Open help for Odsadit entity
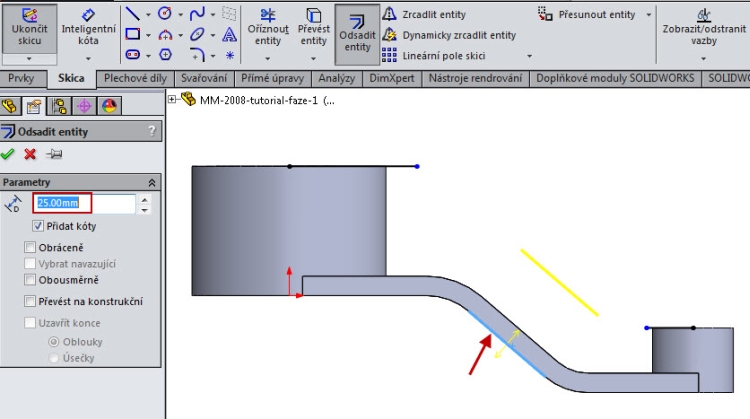Image resolution: width=750 pixels, height=419 pixels. [x=152, y=131]
